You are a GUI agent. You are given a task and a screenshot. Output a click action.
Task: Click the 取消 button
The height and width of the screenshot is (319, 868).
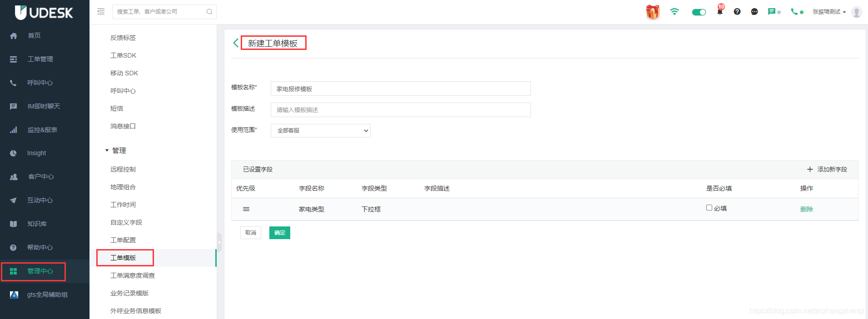pos(251,233)
